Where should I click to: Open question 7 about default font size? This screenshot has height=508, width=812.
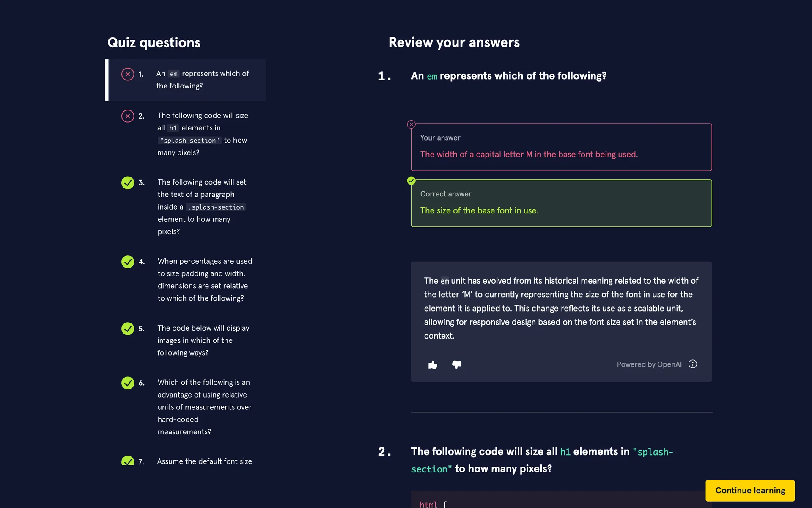click(x=204, y=461)
